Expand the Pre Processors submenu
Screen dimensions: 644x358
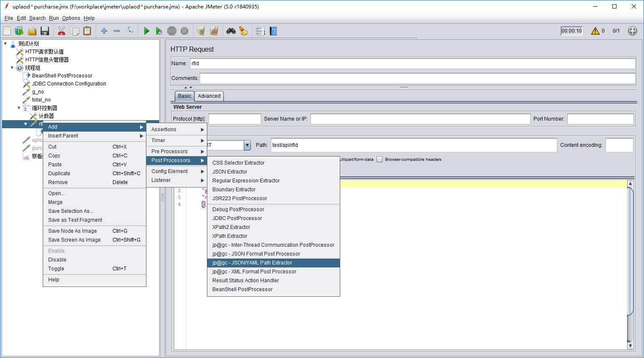pos(177,151)
